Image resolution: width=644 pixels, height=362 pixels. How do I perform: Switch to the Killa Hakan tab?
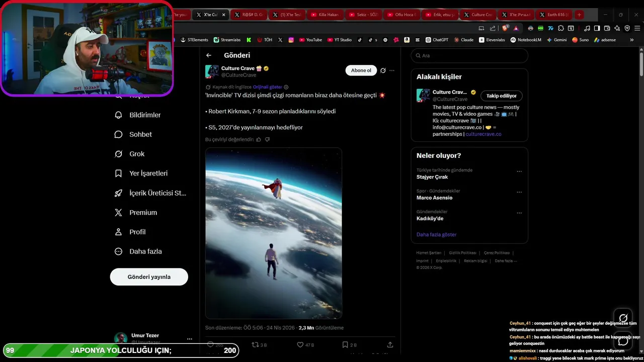[325, 15]
